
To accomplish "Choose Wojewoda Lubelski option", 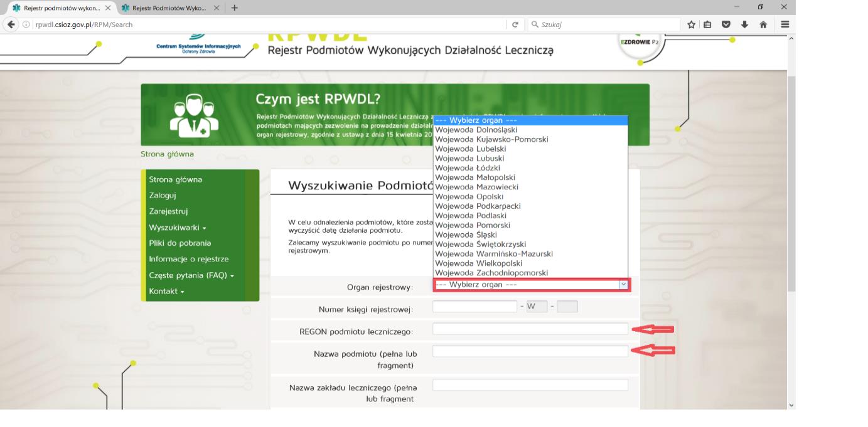I will 530,149.
